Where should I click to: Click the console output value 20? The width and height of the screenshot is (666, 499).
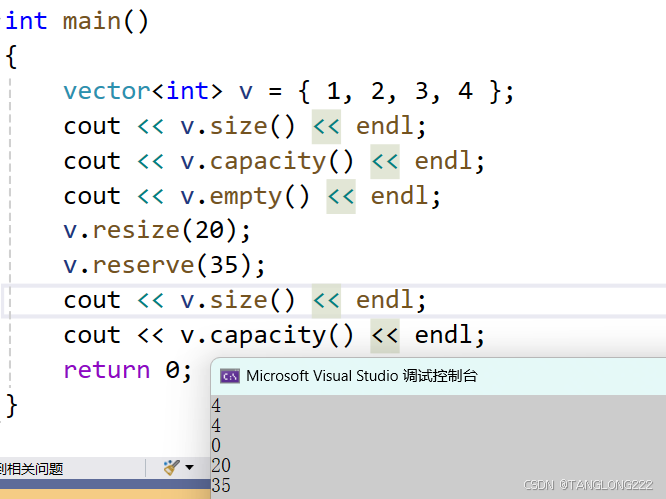[221, 465]
